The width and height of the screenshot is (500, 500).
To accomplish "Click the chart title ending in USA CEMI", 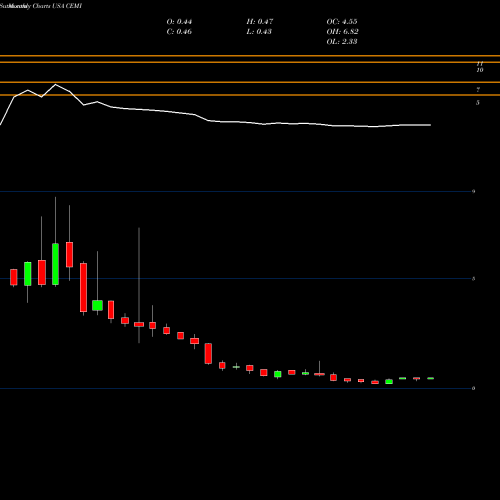I will [x=41, y=6].
